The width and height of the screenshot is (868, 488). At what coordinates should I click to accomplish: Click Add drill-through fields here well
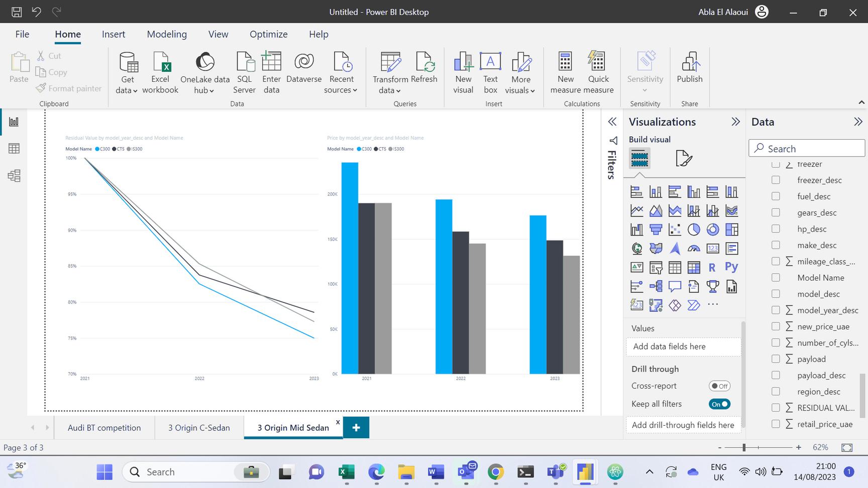(x=683, y=425)
